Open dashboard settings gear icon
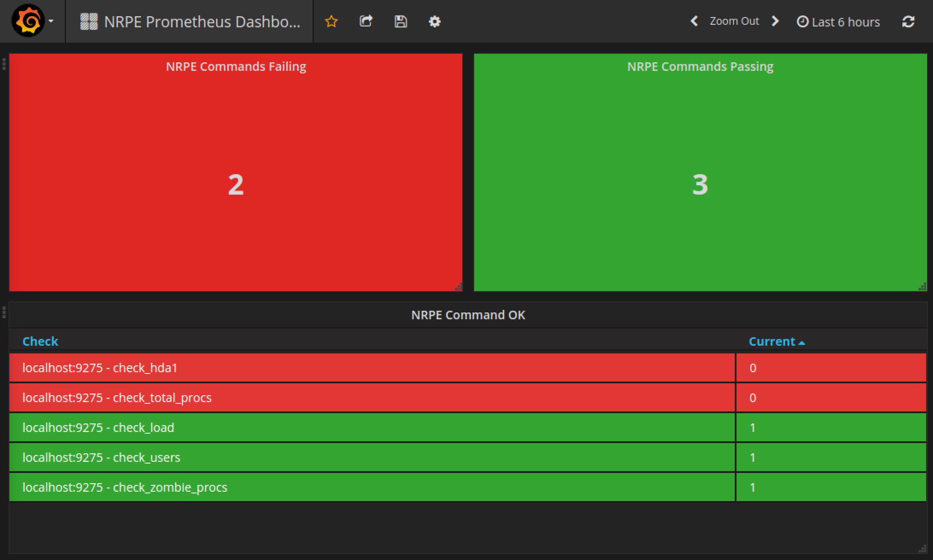Viewport: 933px width, 560px height. 434,21
